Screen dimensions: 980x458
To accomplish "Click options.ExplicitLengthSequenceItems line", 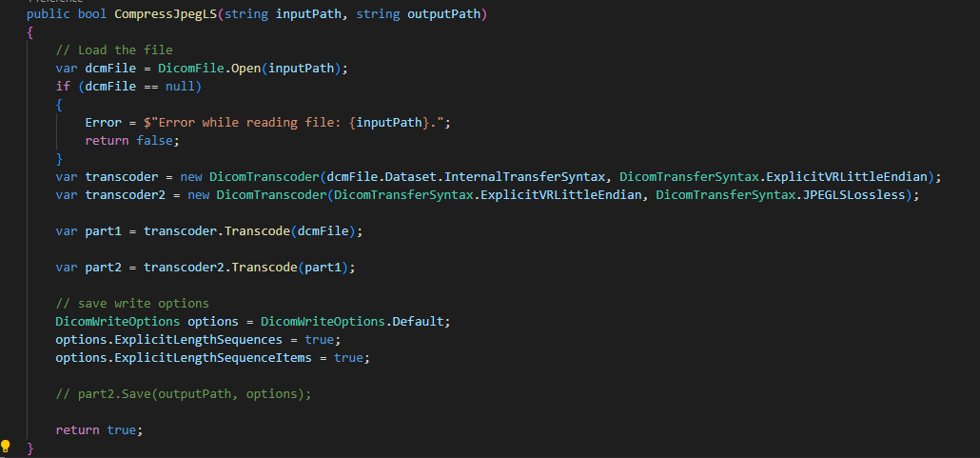I will [212, 359].
